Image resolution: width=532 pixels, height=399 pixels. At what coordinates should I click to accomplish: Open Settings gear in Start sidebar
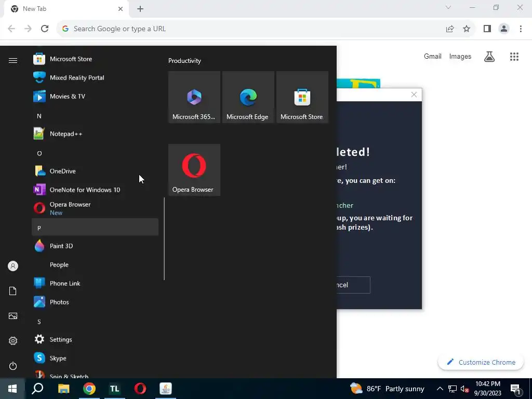pyautogui.click(x=13, y=341)
